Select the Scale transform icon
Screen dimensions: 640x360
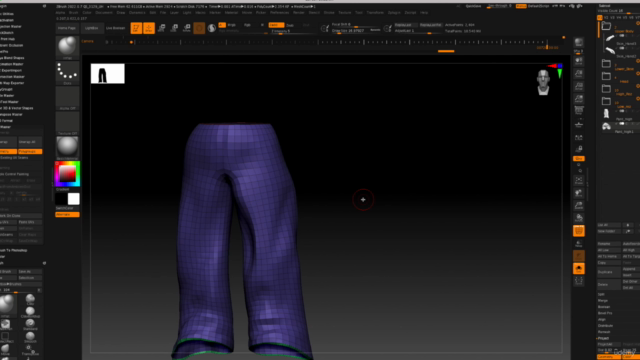(x=174, y=28)
